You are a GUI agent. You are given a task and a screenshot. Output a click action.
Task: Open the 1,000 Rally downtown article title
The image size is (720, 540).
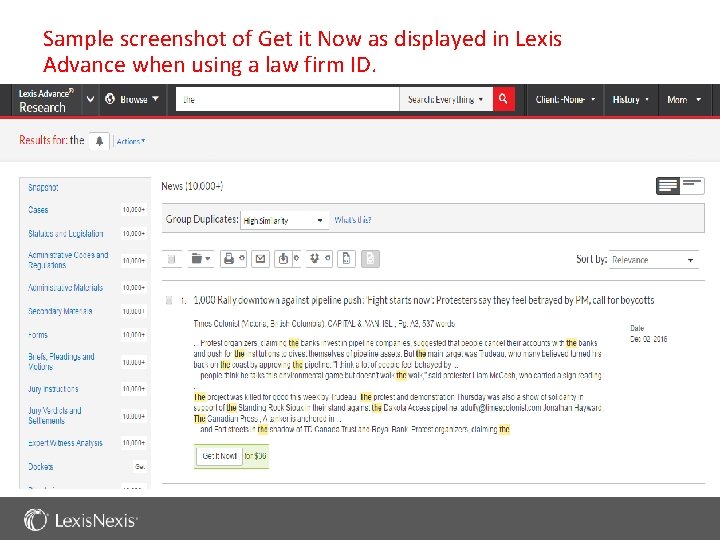(x=423, y=300)
